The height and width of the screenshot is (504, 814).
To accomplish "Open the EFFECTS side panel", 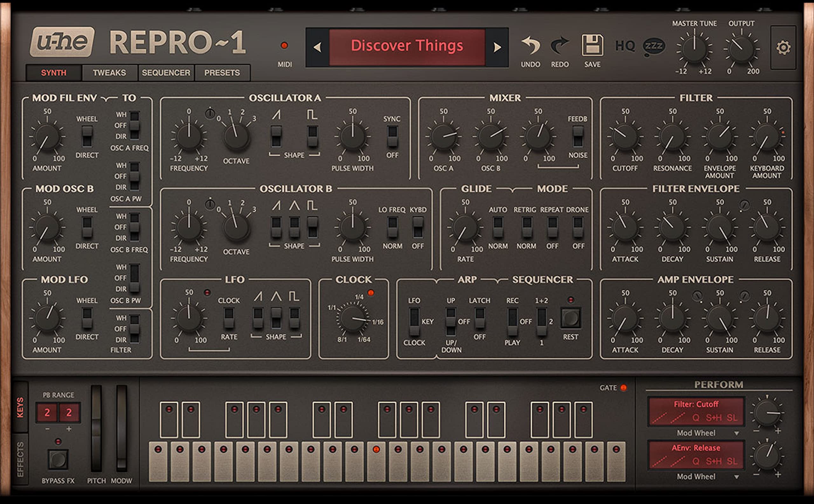I will [x=20, y=459].
